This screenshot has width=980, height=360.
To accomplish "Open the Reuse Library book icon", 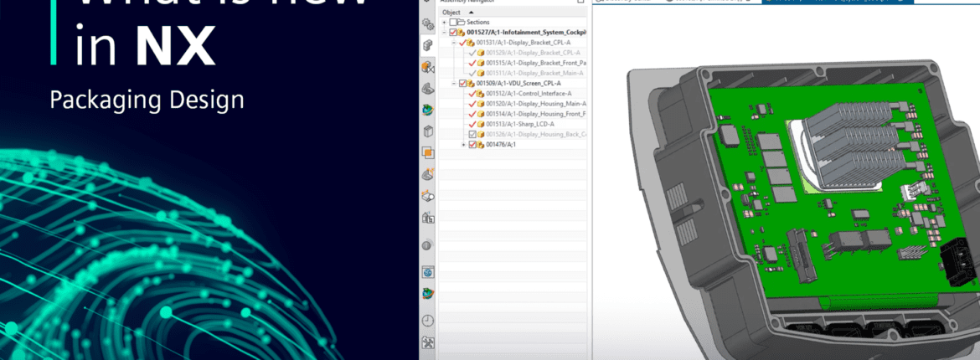I will pos(427,131).
